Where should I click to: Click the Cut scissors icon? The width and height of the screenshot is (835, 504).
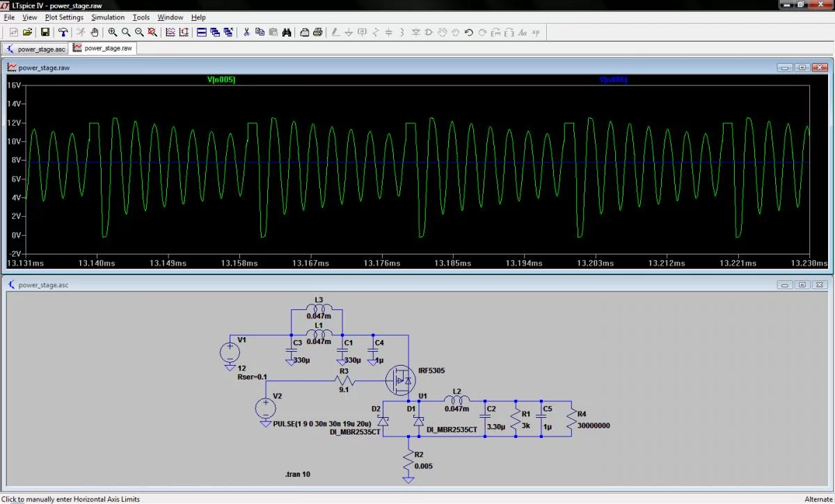pyautogui.click(x=246, y=32)
